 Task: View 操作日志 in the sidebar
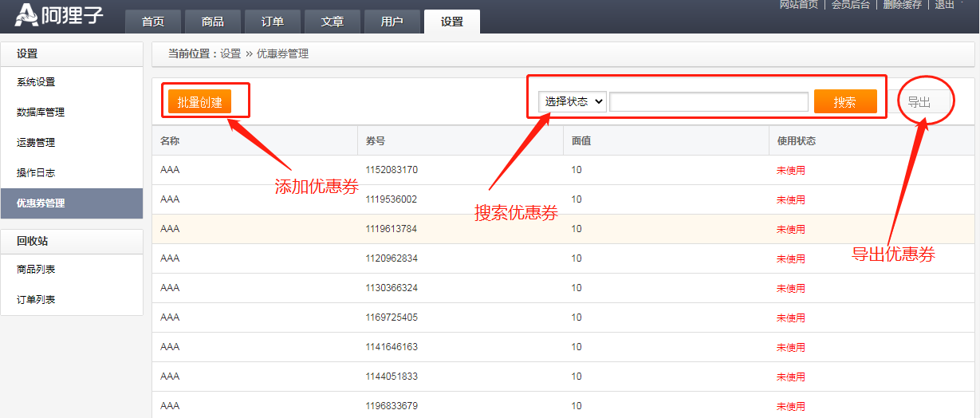click(x=36, y=172)
